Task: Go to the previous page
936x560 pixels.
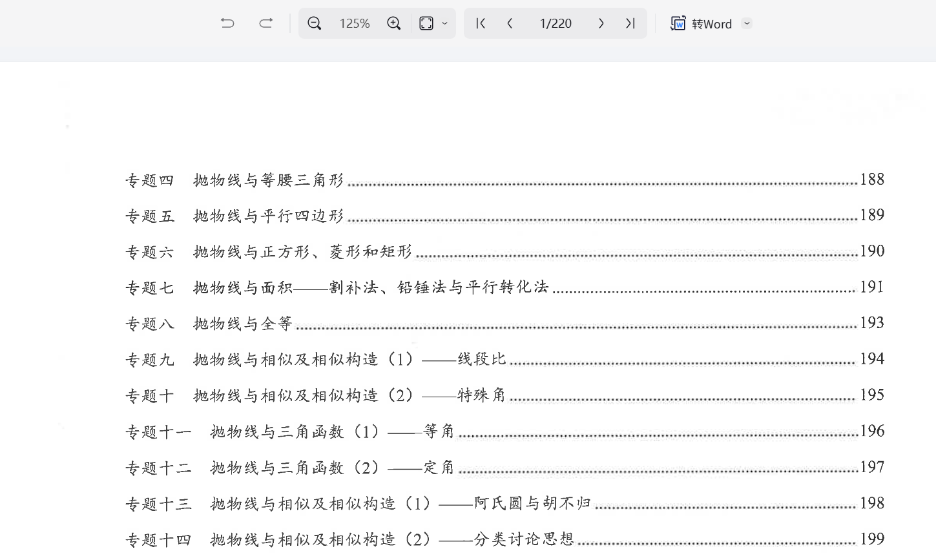Action: [510, 23]
